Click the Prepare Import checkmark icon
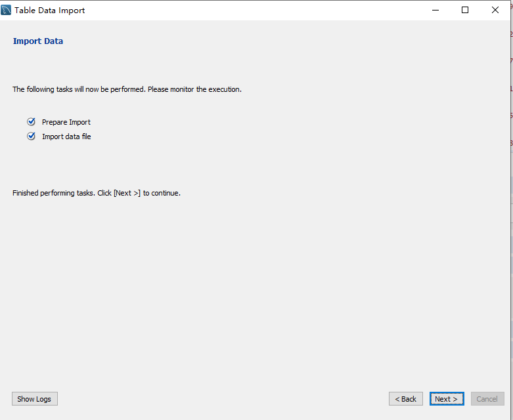The image size is (513, 420). [x=31, y=122]
